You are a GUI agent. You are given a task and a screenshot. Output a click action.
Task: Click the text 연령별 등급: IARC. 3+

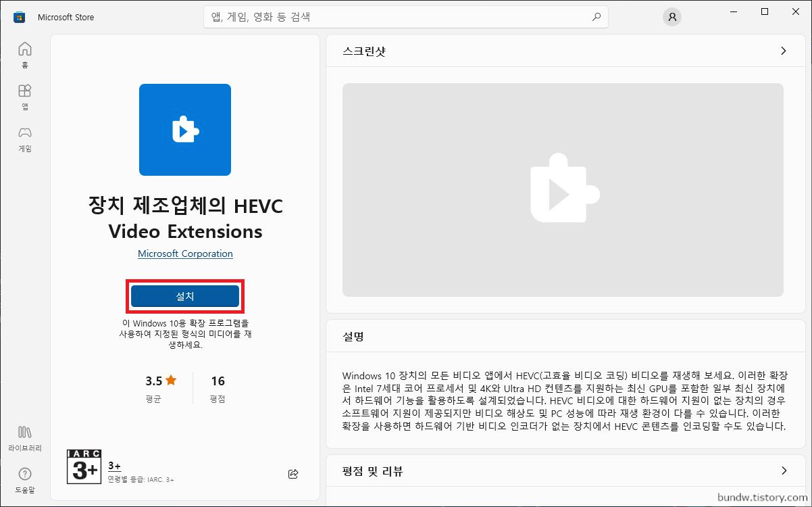(141, 479)
